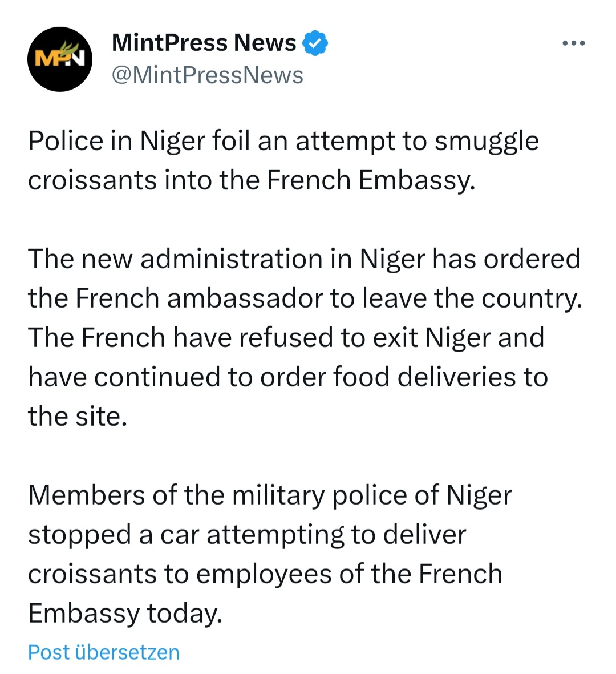The width and height of the screenshot is (616, 674).
Task: Click the line "Members of the military police of Niger"
Action: [269, 495]
